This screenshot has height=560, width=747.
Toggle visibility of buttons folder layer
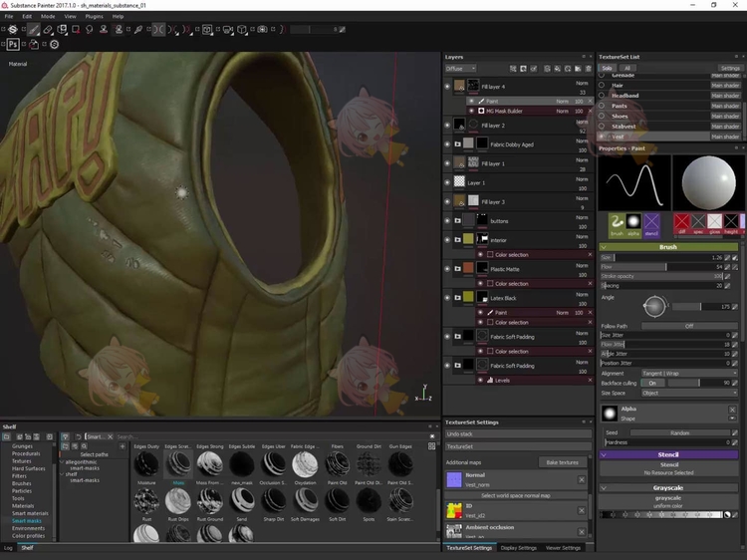point(447,221)
